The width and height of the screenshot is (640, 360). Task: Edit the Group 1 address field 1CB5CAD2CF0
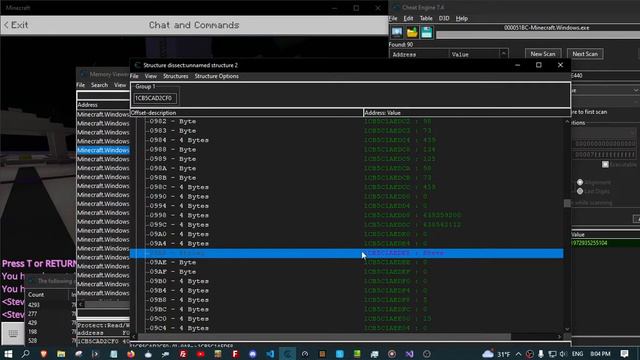[x=155, y=98]
